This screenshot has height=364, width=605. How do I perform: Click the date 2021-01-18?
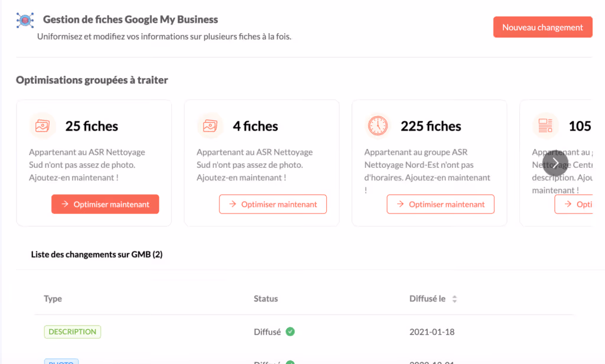pyautogui.click(x=432, y=332)
